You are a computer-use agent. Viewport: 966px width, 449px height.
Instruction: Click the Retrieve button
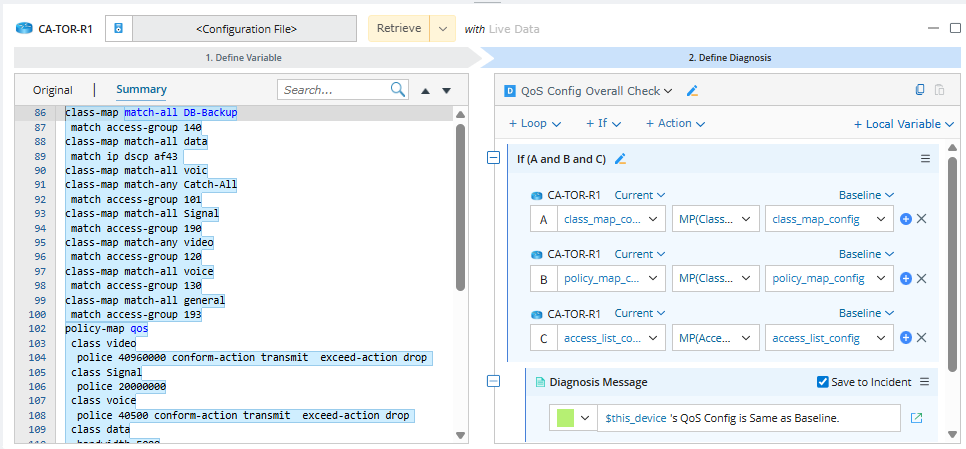click(399, 28)
